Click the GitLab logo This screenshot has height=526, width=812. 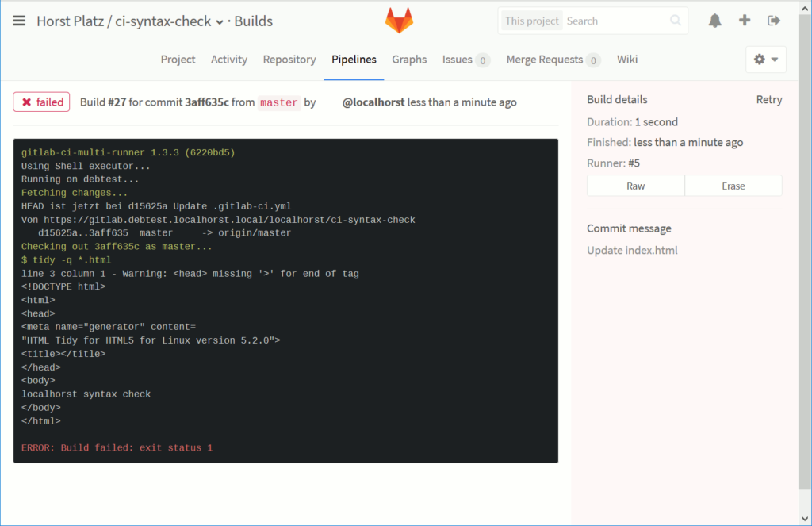[399, 21]
